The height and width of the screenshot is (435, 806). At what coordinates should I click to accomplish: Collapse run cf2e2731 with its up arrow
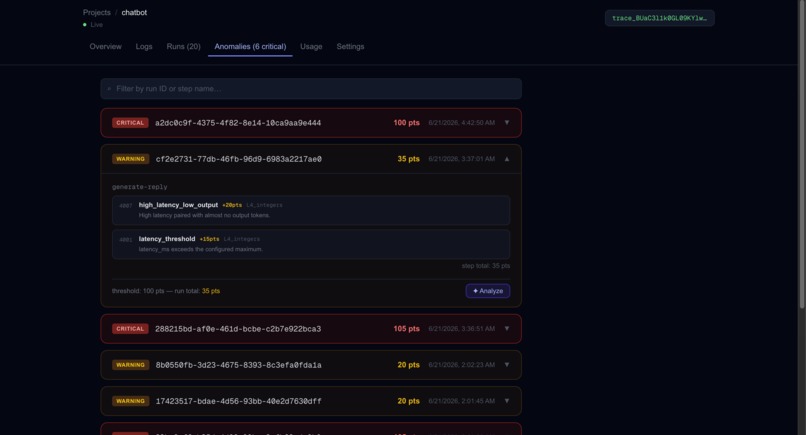(x=507, y=159)
